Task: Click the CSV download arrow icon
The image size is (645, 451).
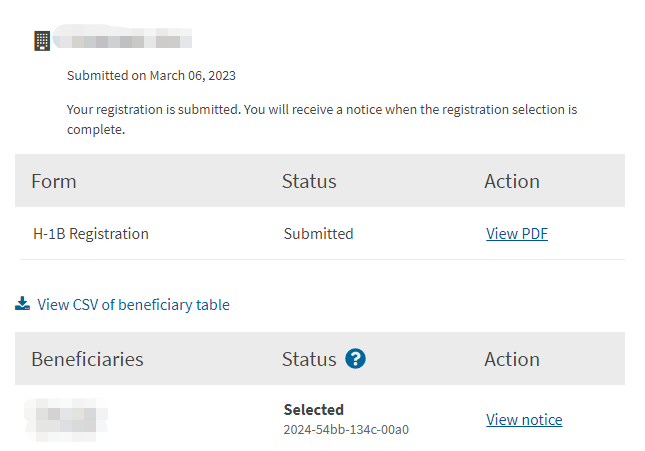Action: pos(22,304)
